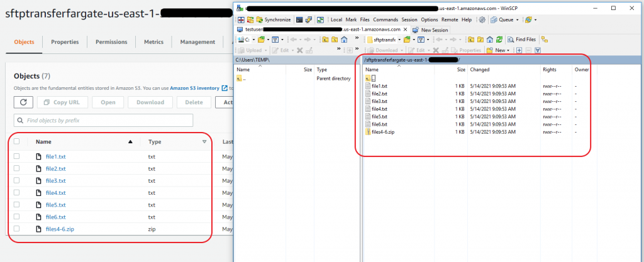Image resolution: width=644 pixels, height=262 pixels.
Task: Click the local panel filter icon
Action: (x=275, y=40)
